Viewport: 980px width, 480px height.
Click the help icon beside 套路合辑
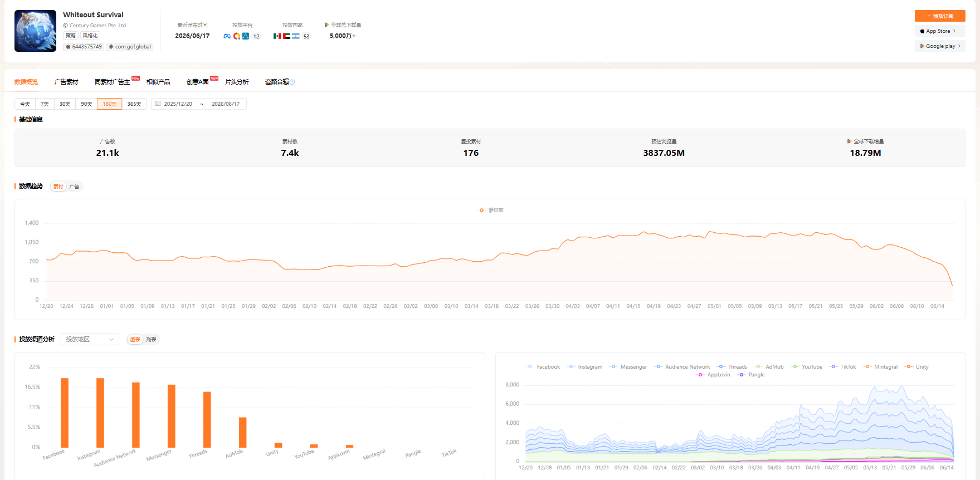[x=292, y=82]
